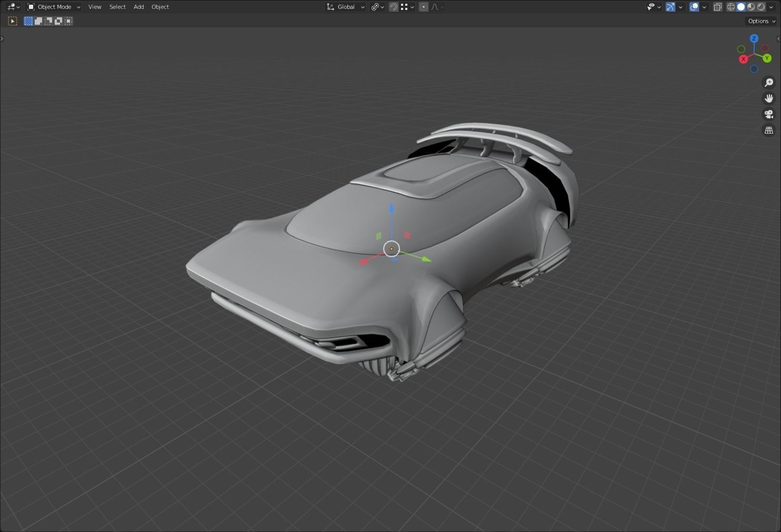Open proportional editing falloff menu
The height and width of the screenshot is (532, 781).
[x=437, y=7]
